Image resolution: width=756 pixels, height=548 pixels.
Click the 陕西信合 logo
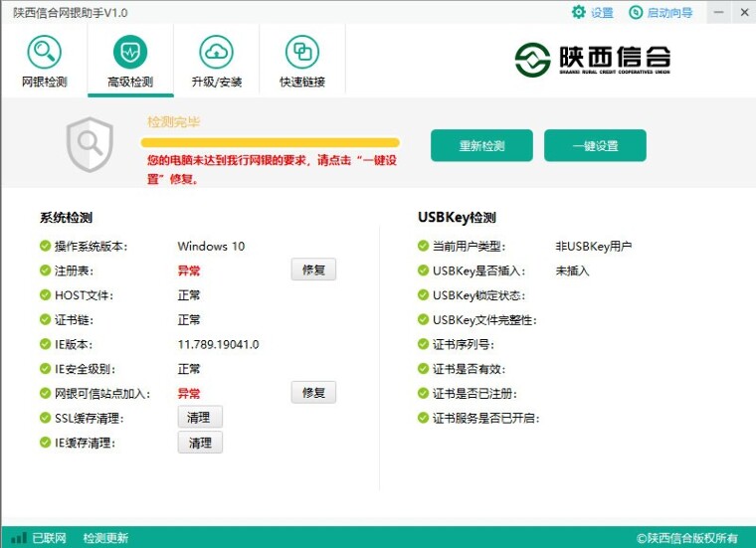point(593,60)
